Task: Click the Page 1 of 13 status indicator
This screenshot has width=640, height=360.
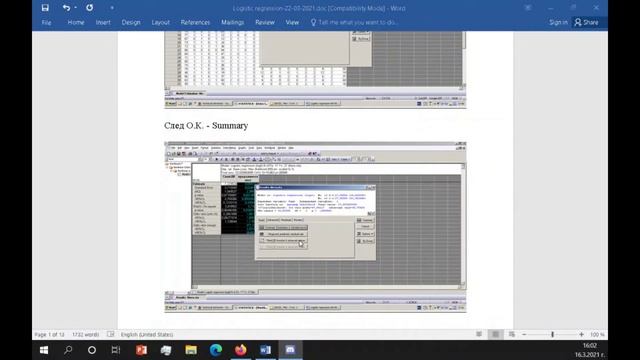Action: click(x=49, y=334)
